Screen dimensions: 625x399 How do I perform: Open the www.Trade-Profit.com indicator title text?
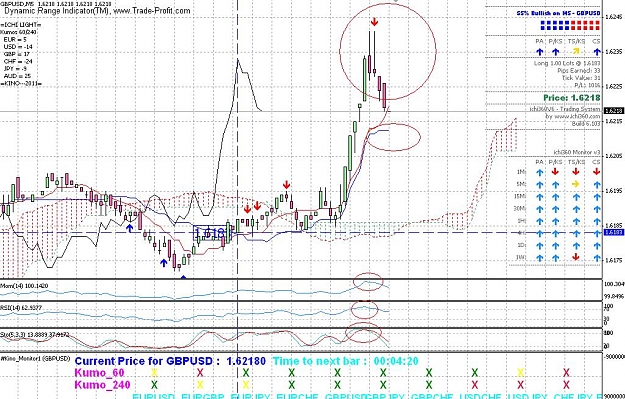pyautogui.click(x=152, y=11)
